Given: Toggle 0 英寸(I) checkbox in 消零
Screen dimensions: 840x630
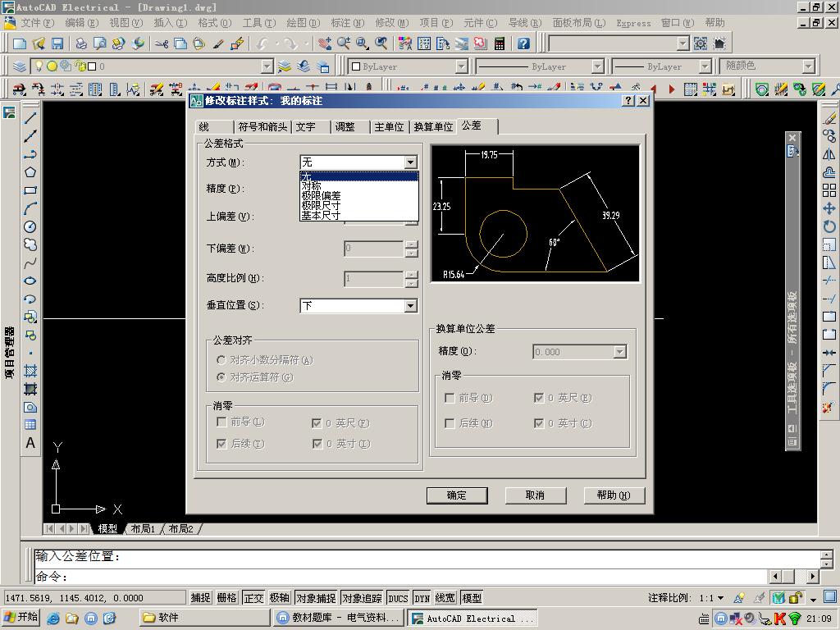Looking at the screenshot, I should 317,444.
